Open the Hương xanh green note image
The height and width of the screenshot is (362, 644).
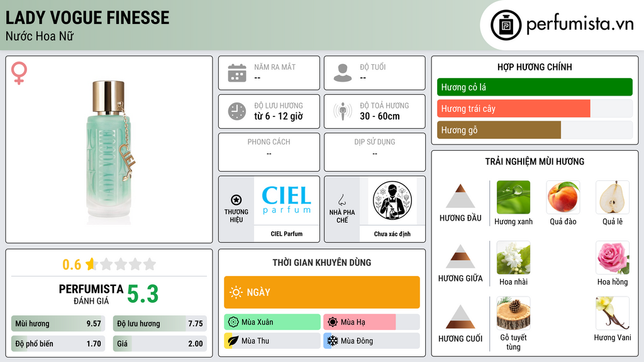pos(513,197)
